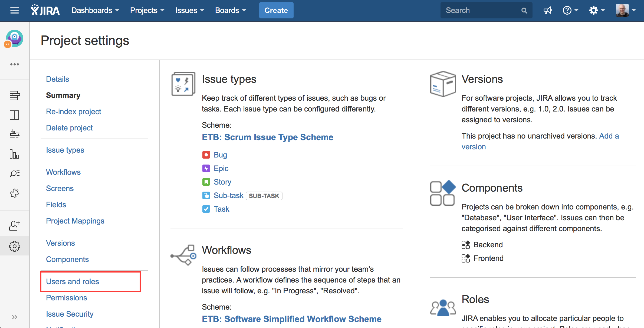Expand sidebar with double-chevron icon
The height and width of the screenshot is (328, 644).
coord(15,317)
